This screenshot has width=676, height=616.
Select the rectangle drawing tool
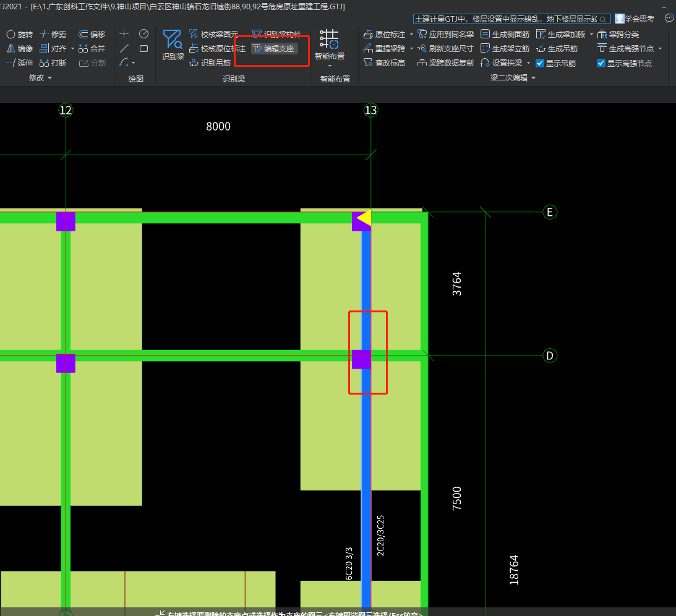click(x=144, y=48)
